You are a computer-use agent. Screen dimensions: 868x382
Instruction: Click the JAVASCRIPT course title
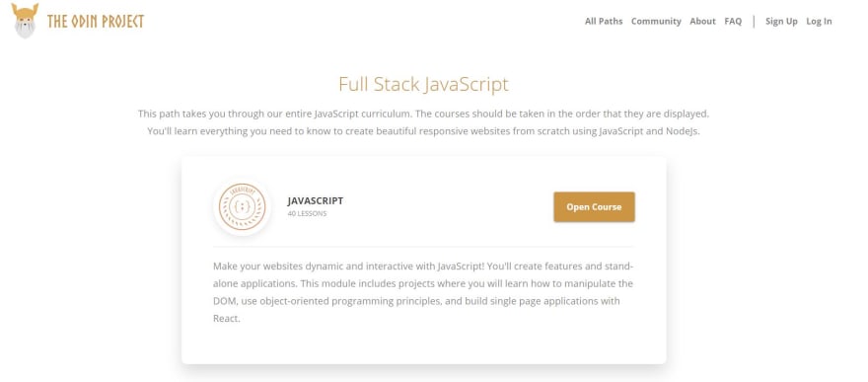[316, 201]
